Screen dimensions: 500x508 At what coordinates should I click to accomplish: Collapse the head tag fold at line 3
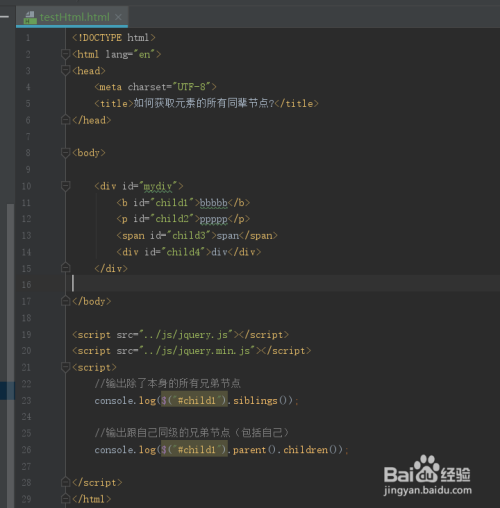click(66, 70)
